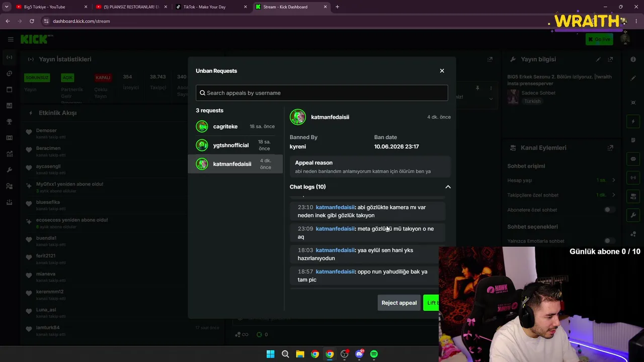Expand the Hesap yaşı setting
Image resolution: width=644 pixels, height=362 pixels.
tap(613, 180)
